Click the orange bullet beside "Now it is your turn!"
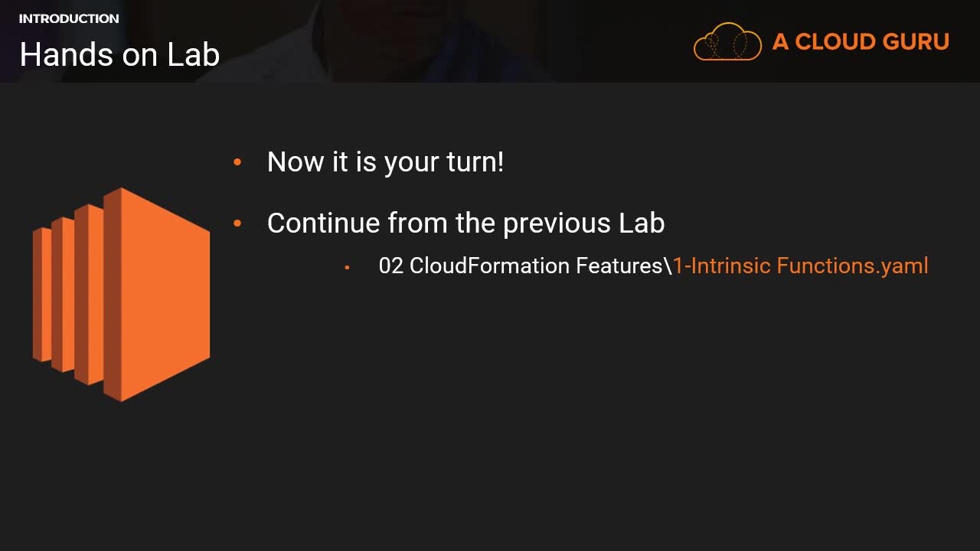Image resolution: width=980 pixels, height=551 pixels. (237, 162)
